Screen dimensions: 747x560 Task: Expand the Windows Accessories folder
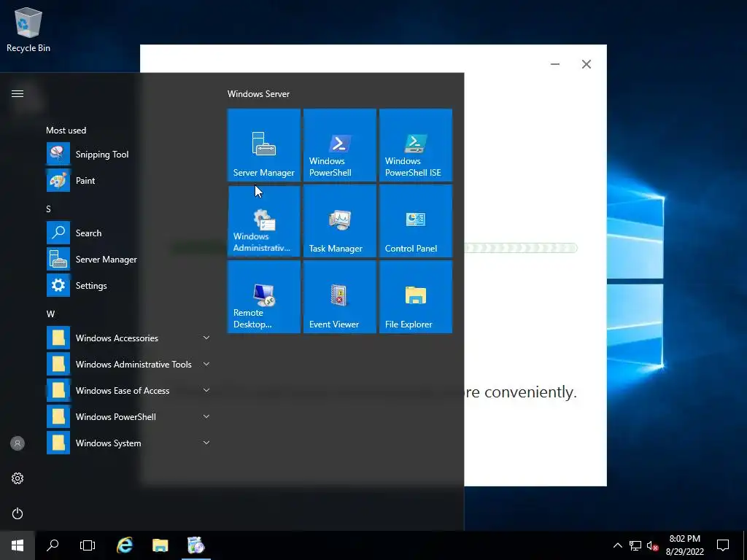(x=128, y=338)
